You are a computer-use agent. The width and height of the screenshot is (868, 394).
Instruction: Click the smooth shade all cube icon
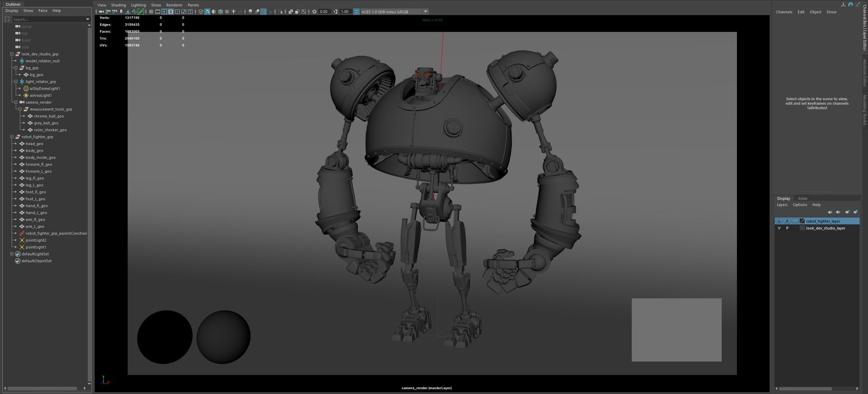point(208,12)
